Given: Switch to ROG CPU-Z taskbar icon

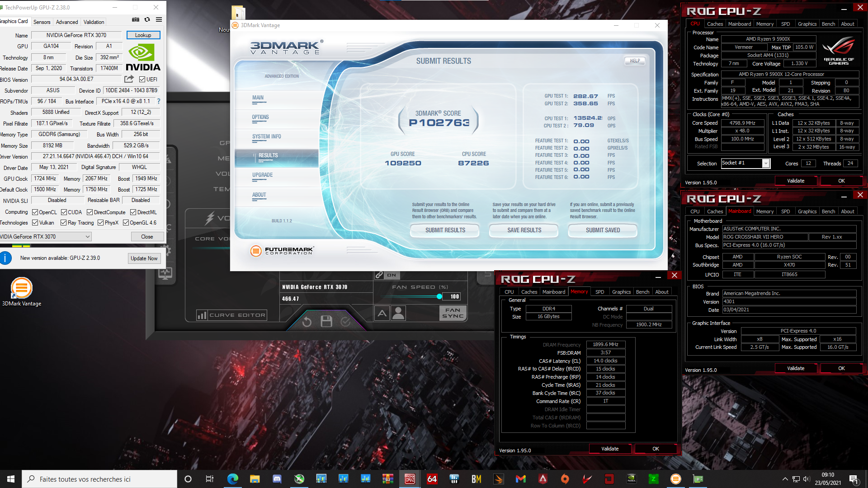Looking at the screenshot, I should coord(410,479).
